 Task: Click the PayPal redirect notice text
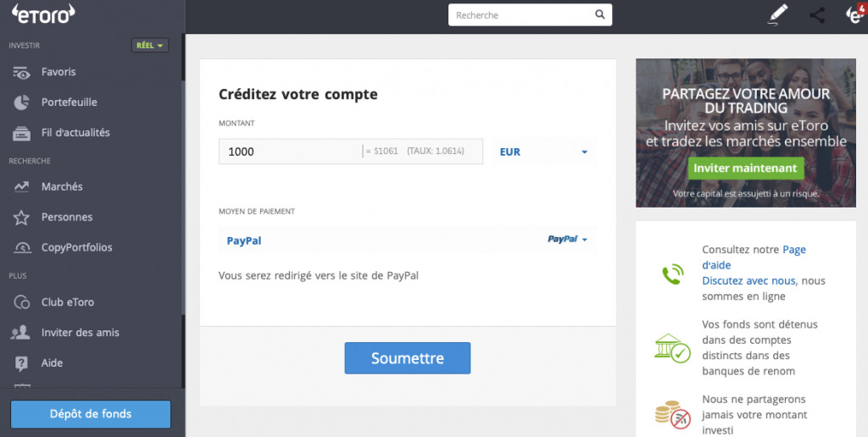(319, 275)
